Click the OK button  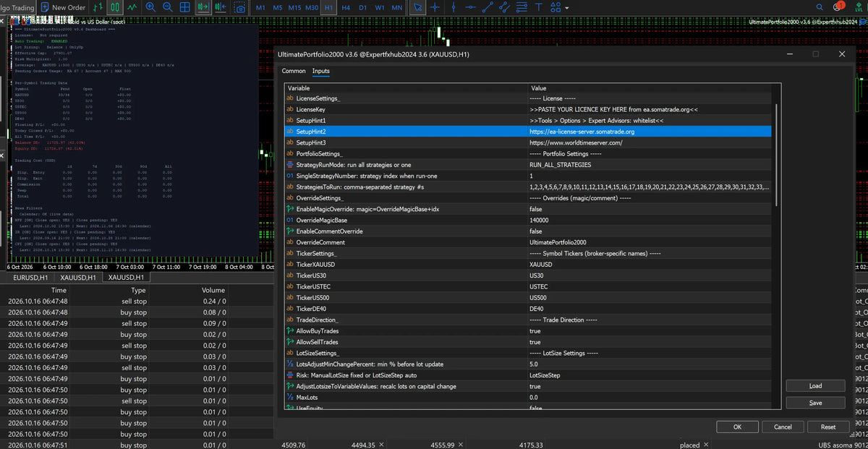point(737,427)
